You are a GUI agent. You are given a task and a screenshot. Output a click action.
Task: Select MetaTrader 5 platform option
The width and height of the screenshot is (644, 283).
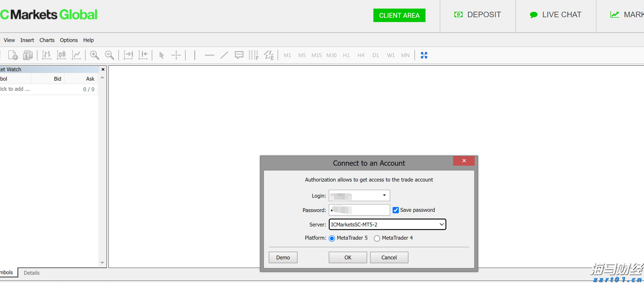[332, 238]
